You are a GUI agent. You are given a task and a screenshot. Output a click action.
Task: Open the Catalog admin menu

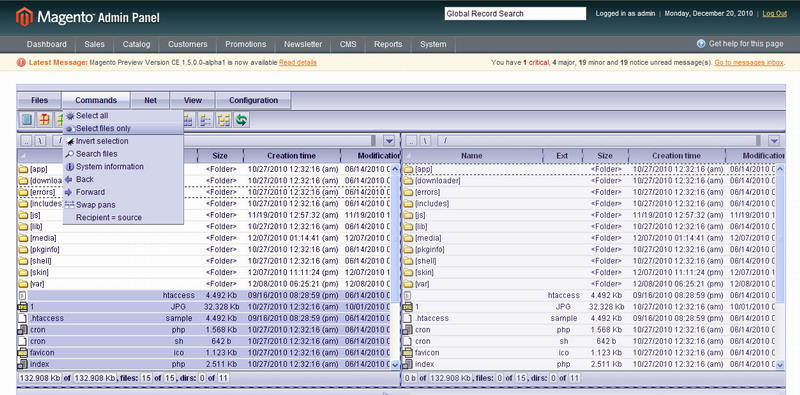coord(136,44)
